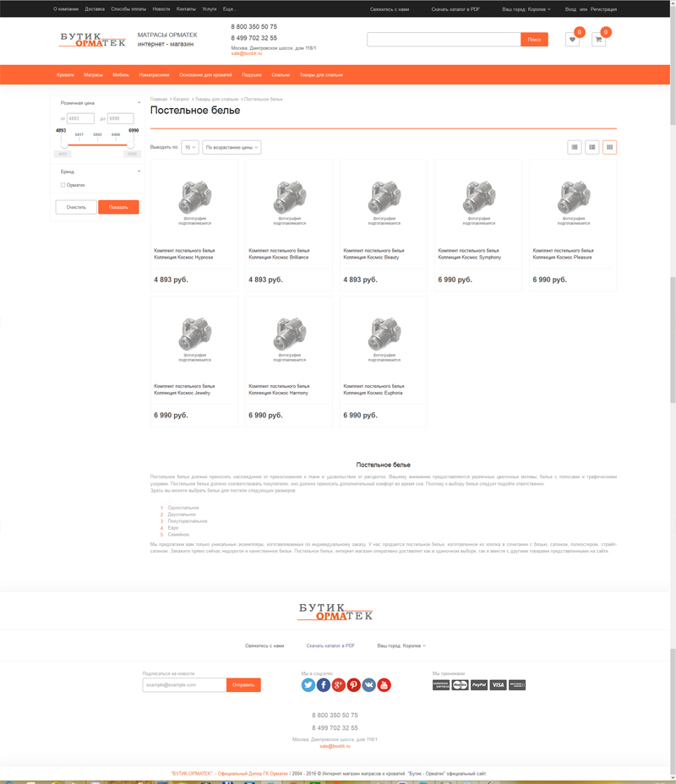The height and width of the screenshot is (784, 676).
Task: Open the Мебель category menu
Action: [x=121, y=75]
